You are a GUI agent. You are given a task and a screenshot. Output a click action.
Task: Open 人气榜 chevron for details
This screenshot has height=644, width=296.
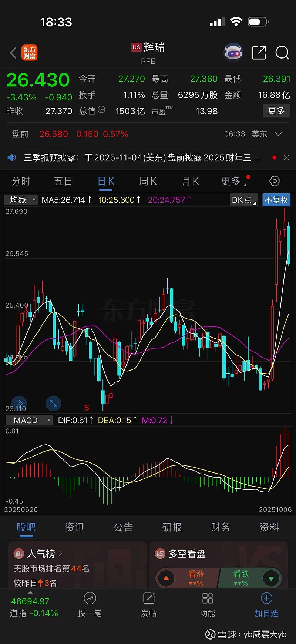60,554
